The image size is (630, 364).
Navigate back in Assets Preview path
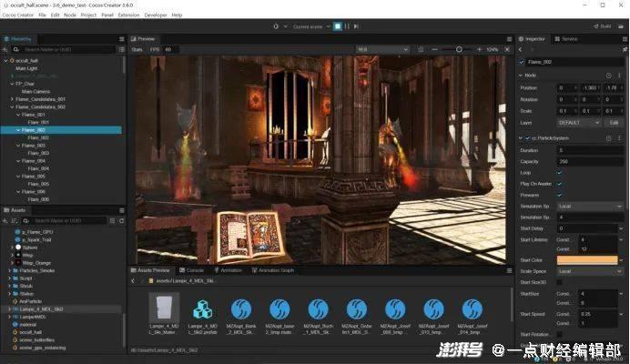tap(133, 281)
